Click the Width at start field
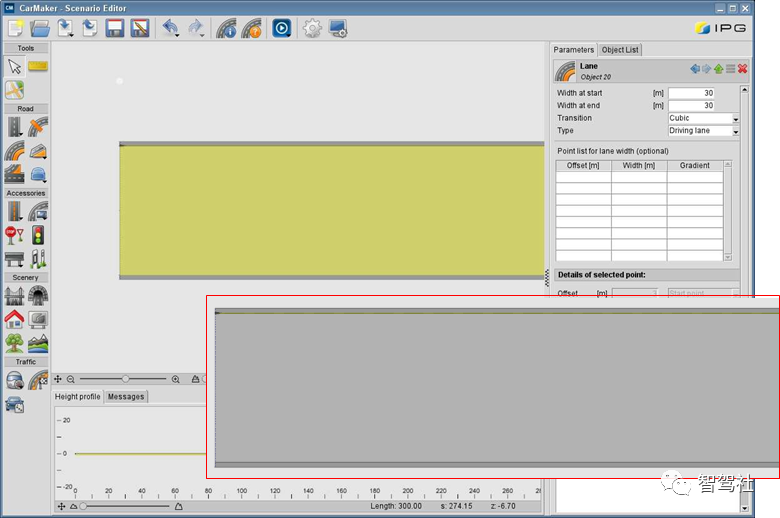780x518 pixels. tap(691, 93)
